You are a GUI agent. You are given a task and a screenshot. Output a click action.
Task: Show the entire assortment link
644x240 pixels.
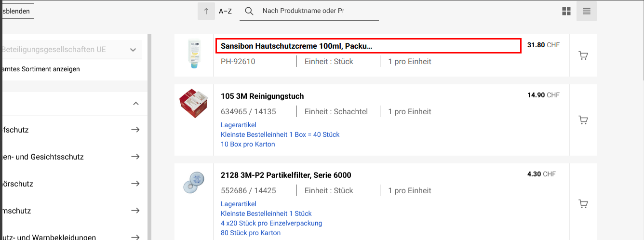point(40,69)
